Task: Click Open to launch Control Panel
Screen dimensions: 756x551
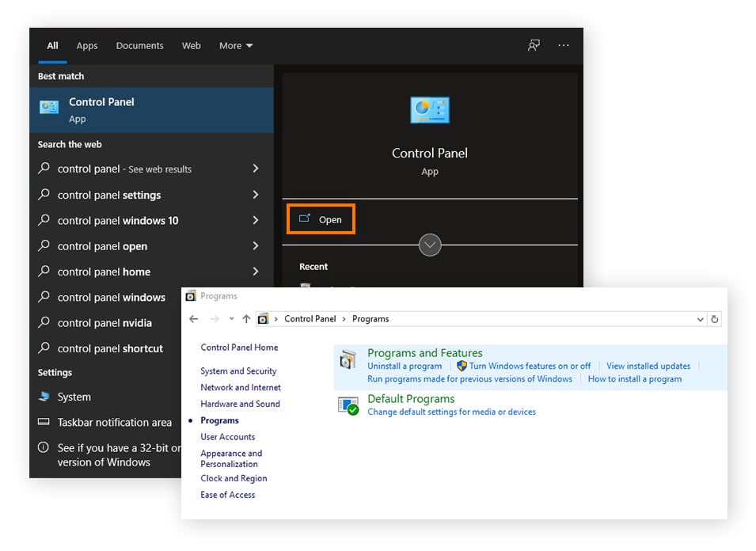Action: [x=321, y=218]
